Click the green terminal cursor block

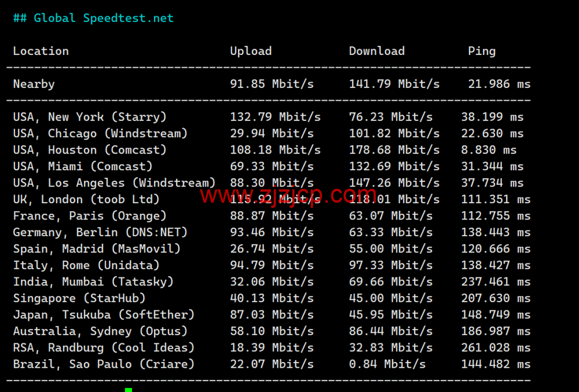(x=129, y=389)
